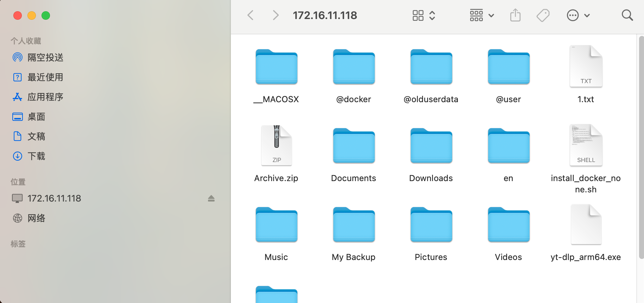Image resolution: width=644 pixels, height=303 pixels.
Task: Select the @docker folder
Action: click(354, 67)
